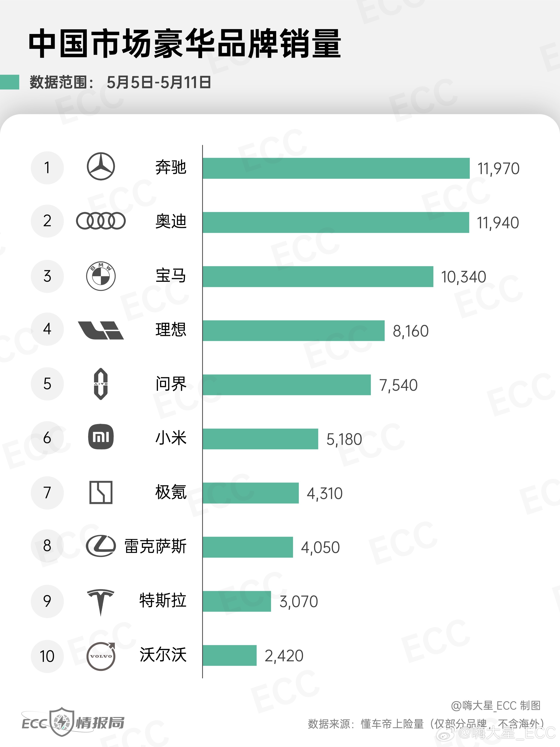Click the Lexus L logo
Screen dimensions: 560x747
coord(101,546)
